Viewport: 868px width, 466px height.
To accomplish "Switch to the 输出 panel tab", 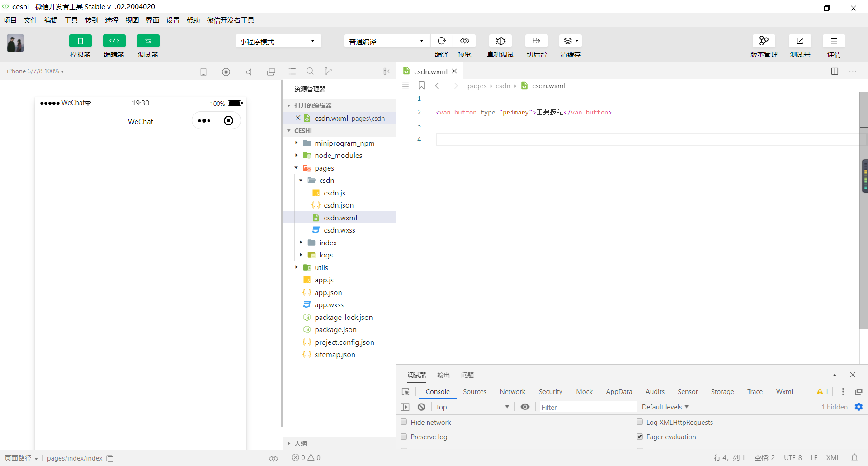I will (x=443, y=375).
